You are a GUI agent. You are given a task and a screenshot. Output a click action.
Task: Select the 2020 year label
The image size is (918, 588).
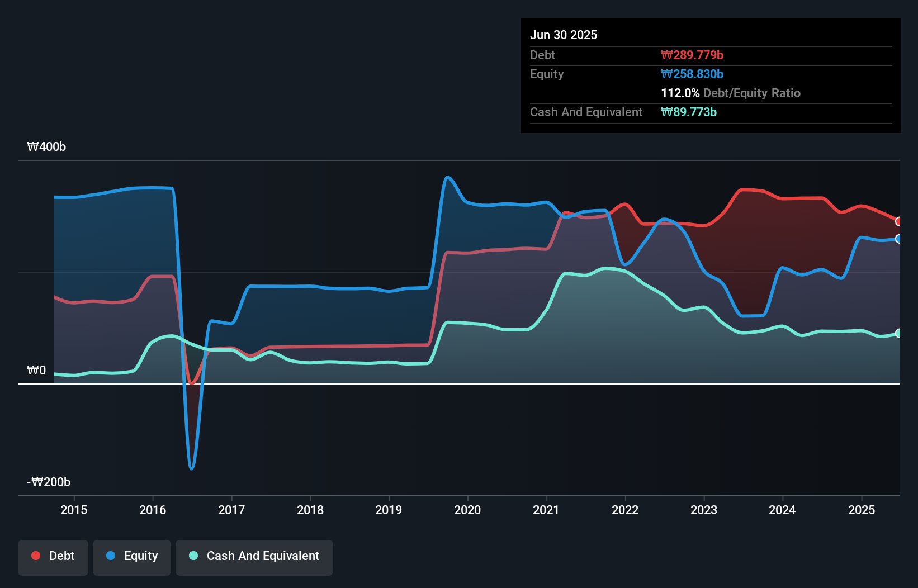point(468,510)
